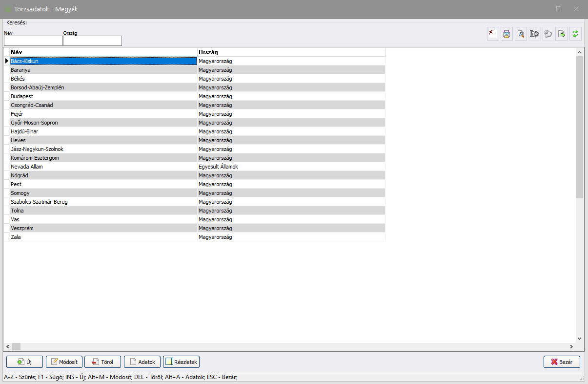This screenshot has width=588, height=384.
Task: Click the open folder toolbar icon
Action: coord(548,34)
